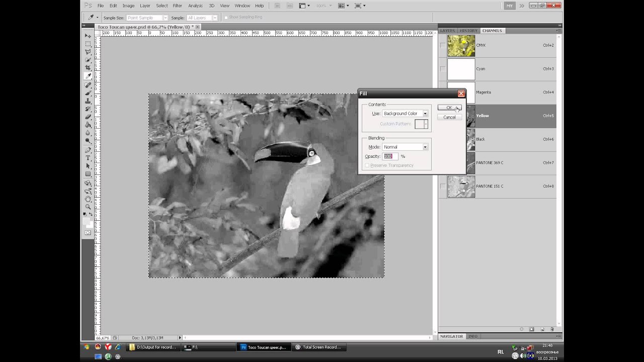644x362 pixels.
Task: Open the Filter menu
Action: 177,6
